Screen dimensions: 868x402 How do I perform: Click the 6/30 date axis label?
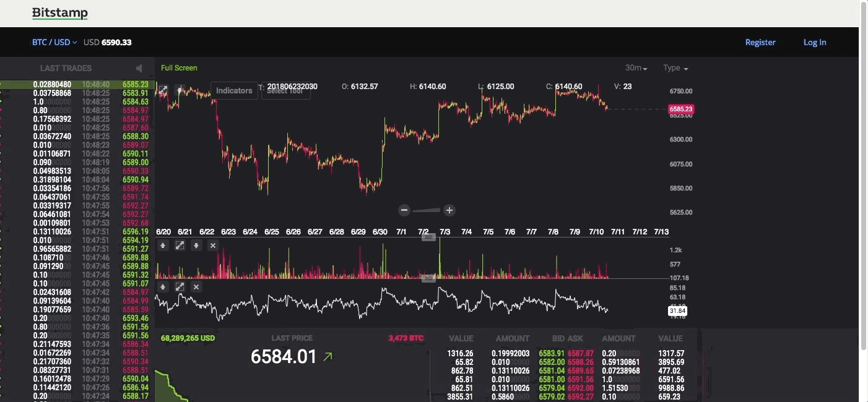point(380,232)
